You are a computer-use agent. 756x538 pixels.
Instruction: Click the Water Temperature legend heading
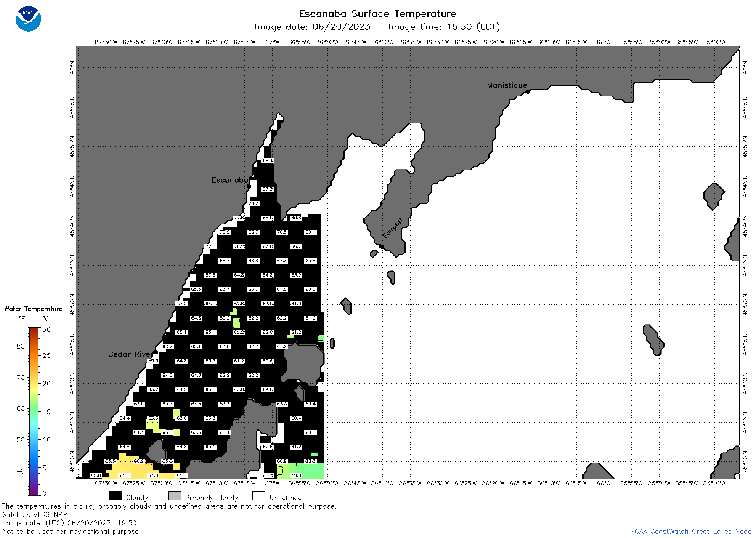tap(33, 309)
